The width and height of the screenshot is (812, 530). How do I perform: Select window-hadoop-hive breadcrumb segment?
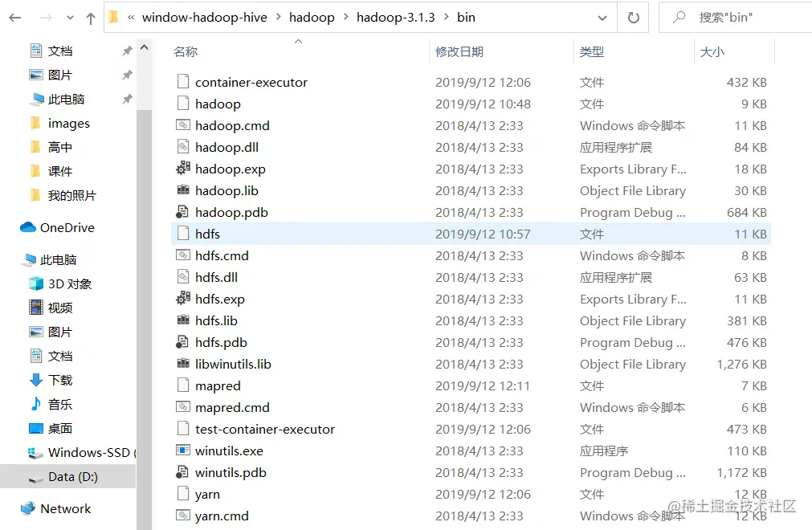coord(205,18)
